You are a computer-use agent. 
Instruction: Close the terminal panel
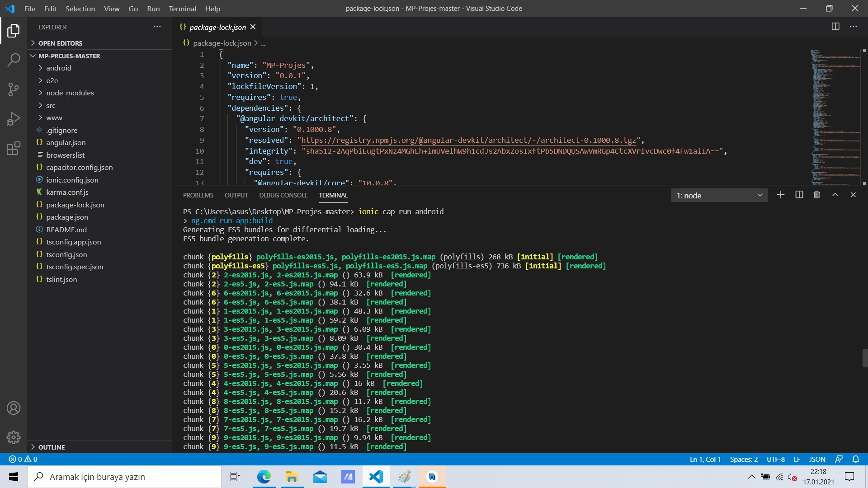tap(853, 195)
